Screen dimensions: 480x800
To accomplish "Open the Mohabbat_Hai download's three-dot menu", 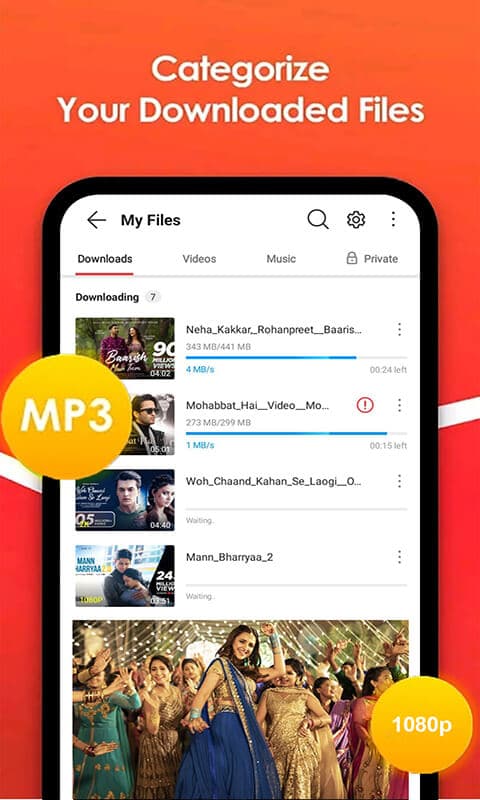I will click(x=399, y=406).
